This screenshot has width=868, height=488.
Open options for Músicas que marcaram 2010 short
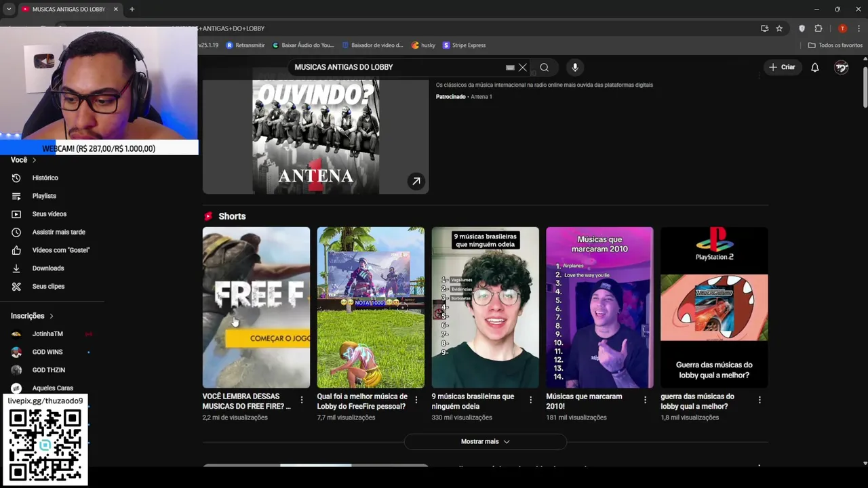[646, 400]
